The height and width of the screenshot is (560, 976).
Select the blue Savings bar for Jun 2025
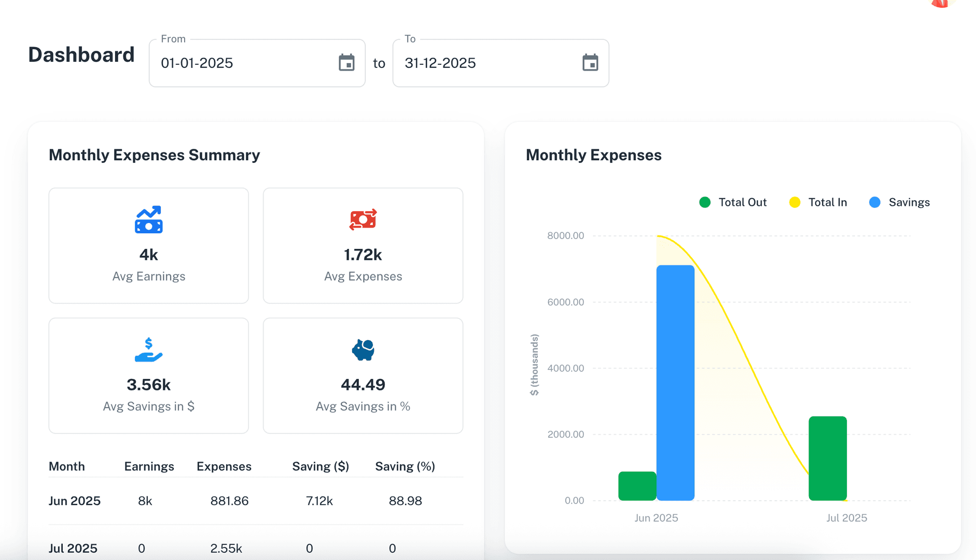pyautogui.click(x=675, y=383)
